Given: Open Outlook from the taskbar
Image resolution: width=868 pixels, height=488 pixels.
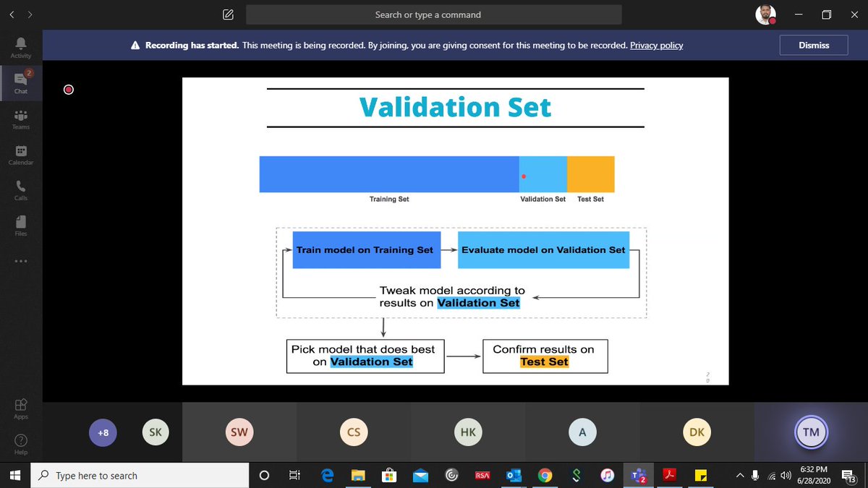Looking at the screenshot, I should pos(514,475).
